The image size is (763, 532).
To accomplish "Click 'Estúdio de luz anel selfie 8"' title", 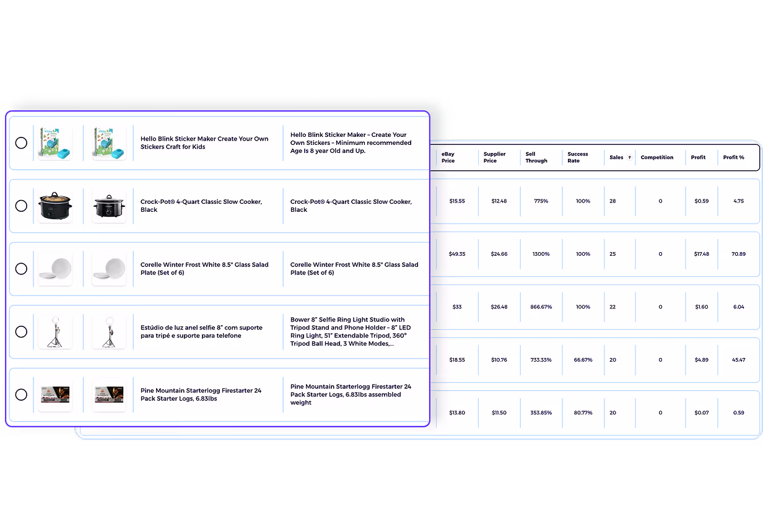I will pyautogui.click(x=201, y=331).
